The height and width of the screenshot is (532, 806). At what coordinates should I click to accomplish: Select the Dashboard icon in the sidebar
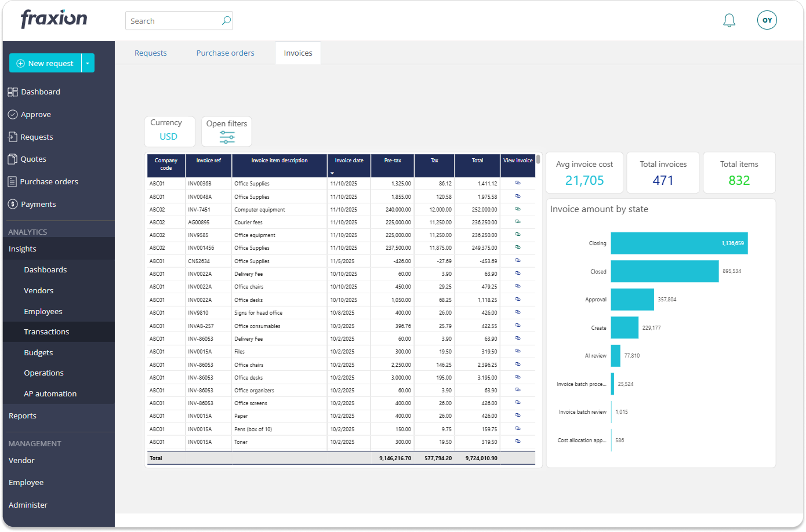pos(12,91)
